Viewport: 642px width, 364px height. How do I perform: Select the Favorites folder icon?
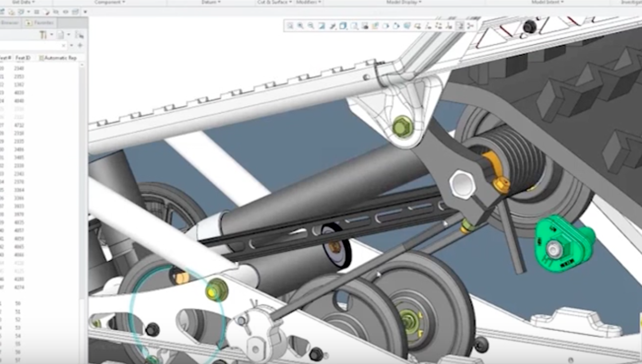(28, 23)
